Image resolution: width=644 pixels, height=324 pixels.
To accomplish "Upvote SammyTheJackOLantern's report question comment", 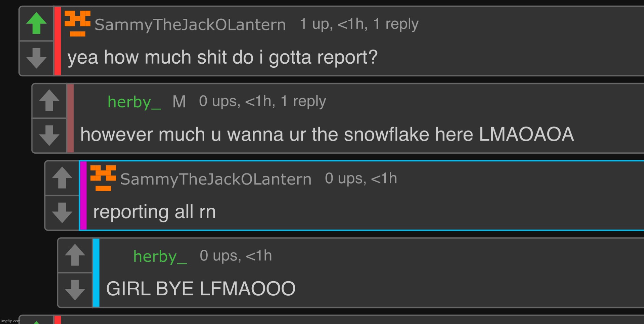I will pyautogui.click(x=36, y=23).
